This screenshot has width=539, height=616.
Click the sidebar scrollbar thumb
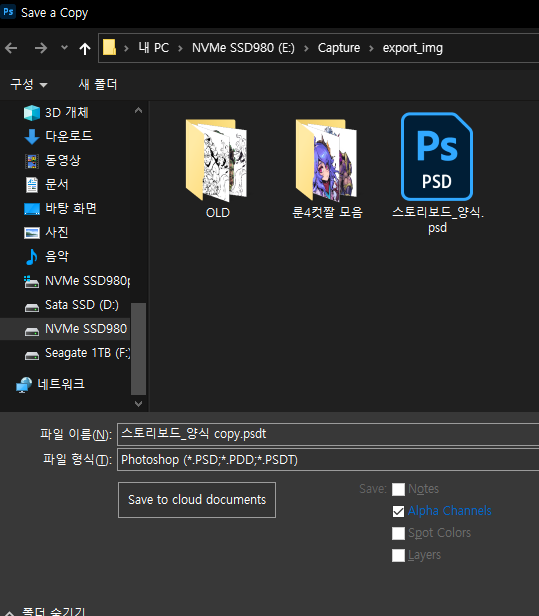(x=138, y=348)
